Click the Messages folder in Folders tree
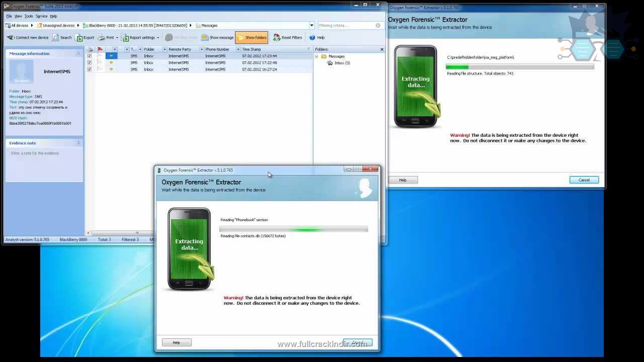Viewport: 644px width, 362px height. (x=333, y=56)
